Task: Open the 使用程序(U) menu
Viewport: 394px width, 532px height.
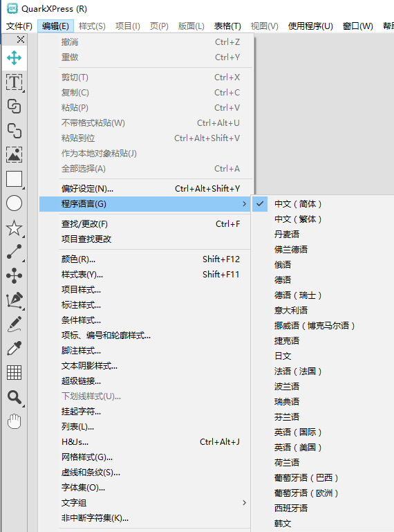Action: point(310,26)
